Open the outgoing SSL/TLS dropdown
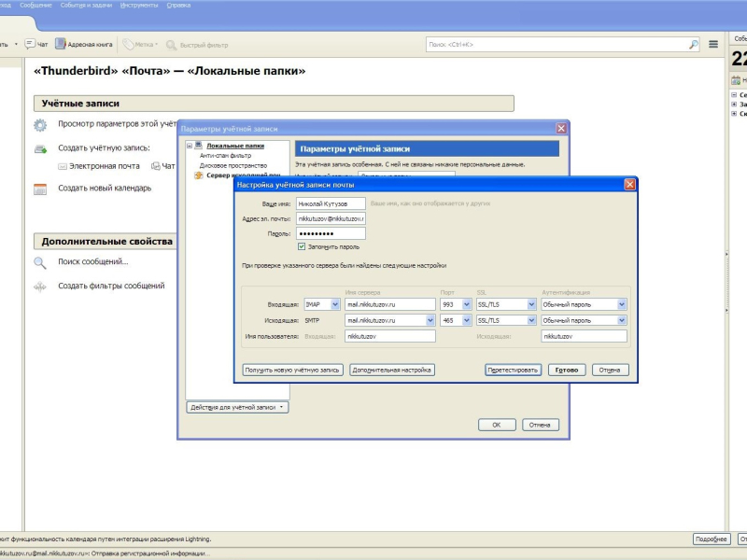747x560 pixels. point(531,320)
